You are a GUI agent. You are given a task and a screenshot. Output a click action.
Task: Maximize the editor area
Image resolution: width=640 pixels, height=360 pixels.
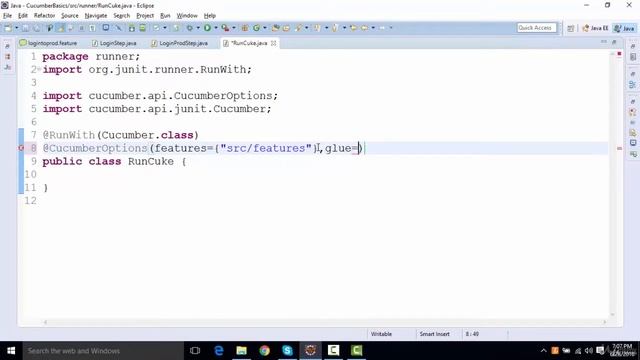tap(614, 42)
